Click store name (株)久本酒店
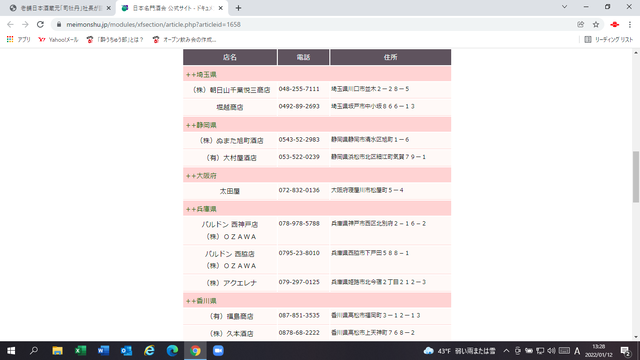640x360 pixels. pos(230,333)
